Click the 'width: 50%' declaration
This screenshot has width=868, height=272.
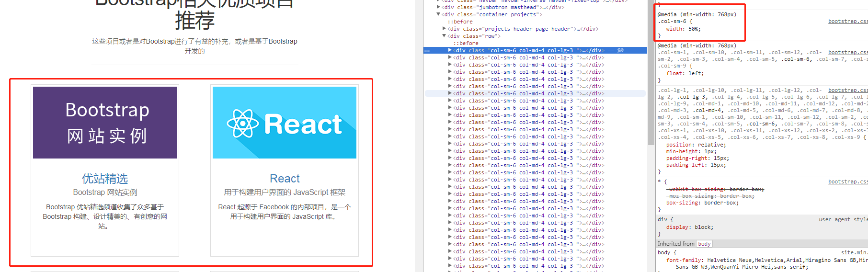coord(683,29)
